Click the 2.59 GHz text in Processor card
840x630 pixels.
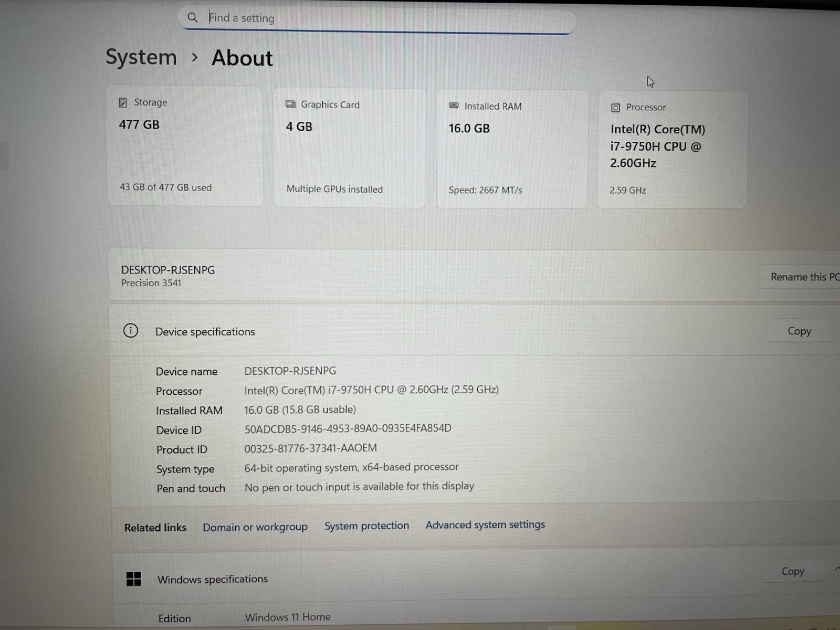627,190
